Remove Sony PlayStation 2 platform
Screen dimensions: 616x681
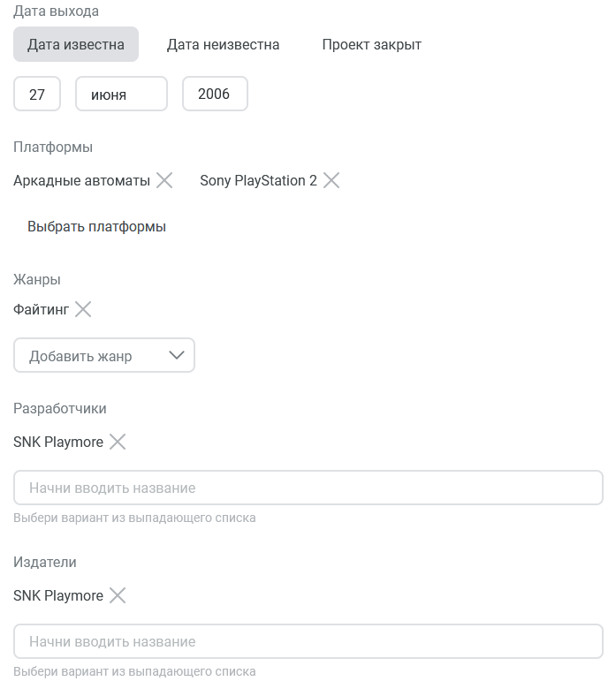pos(331,180)
